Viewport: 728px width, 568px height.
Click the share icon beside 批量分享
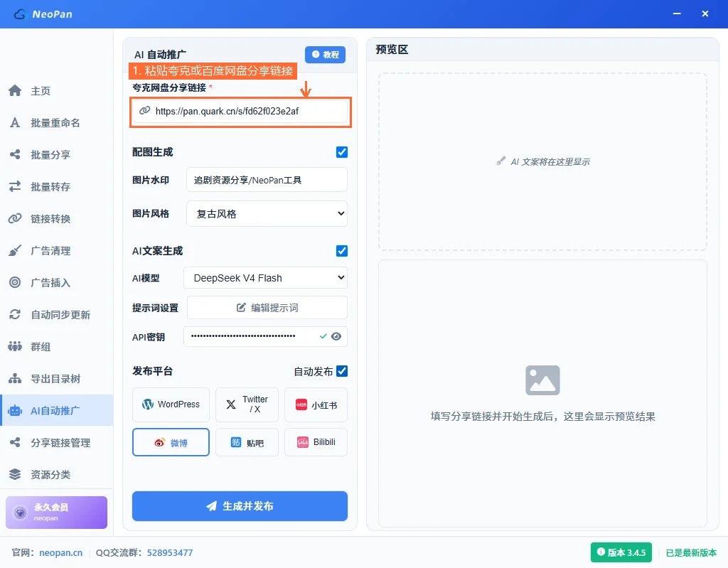click(x=15, y=155)
